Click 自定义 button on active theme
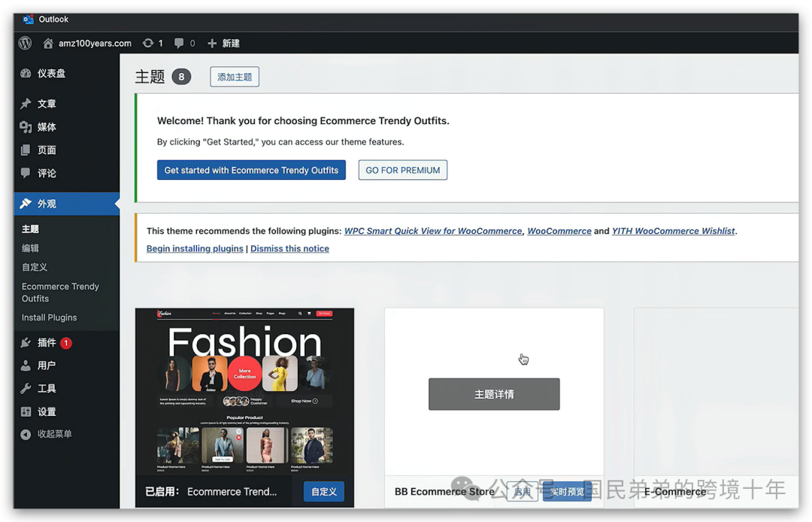The height and width of the screenshot is (522, 812). (x=323, y=491)
